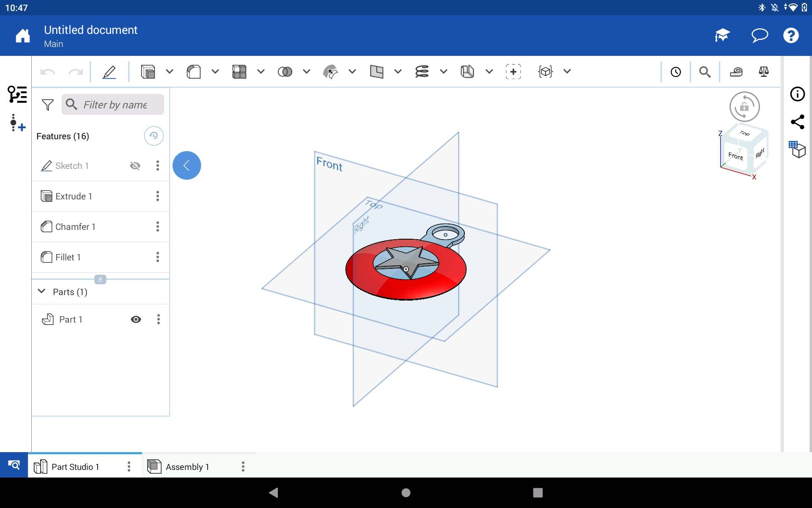Select the modify face tool icon
Image resolution: width=812 pixels, height=508 pixels.
pyautogui.click(x=331, y=72)
